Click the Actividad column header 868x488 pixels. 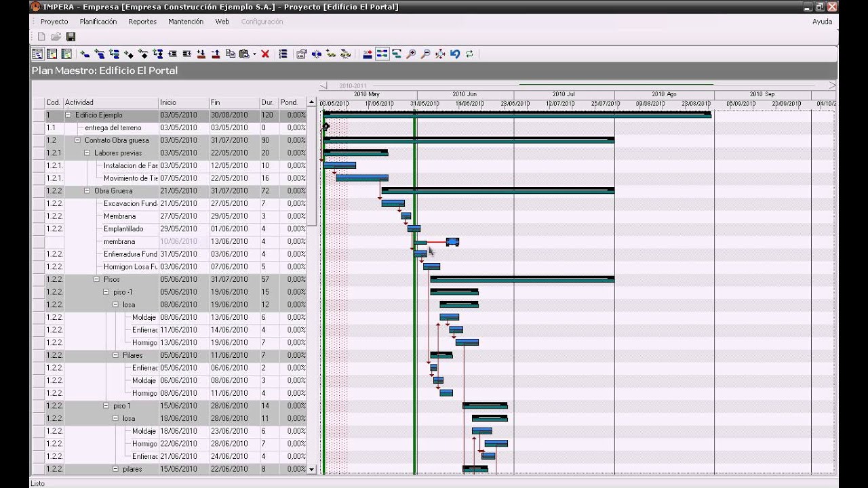pyautogui.click(x=111, y=102)
